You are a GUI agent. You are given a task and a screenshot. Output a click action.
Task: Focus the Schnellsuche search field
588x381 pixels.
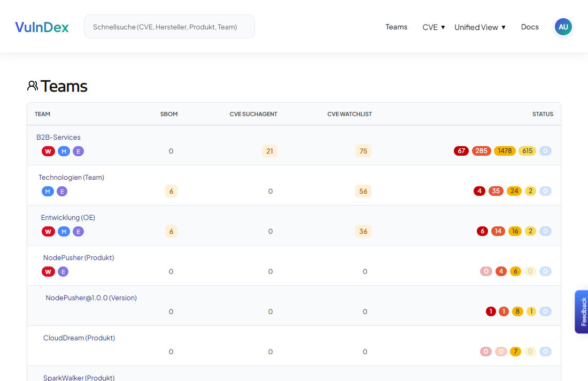[x=169, y=27]
